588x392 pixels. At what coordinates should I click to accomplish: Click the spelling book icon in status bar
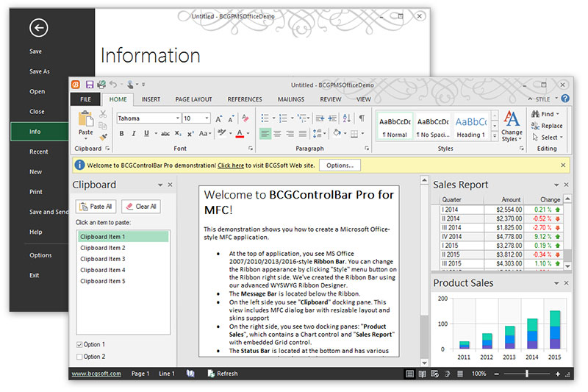pyautogui.click(x=190, y=374)
